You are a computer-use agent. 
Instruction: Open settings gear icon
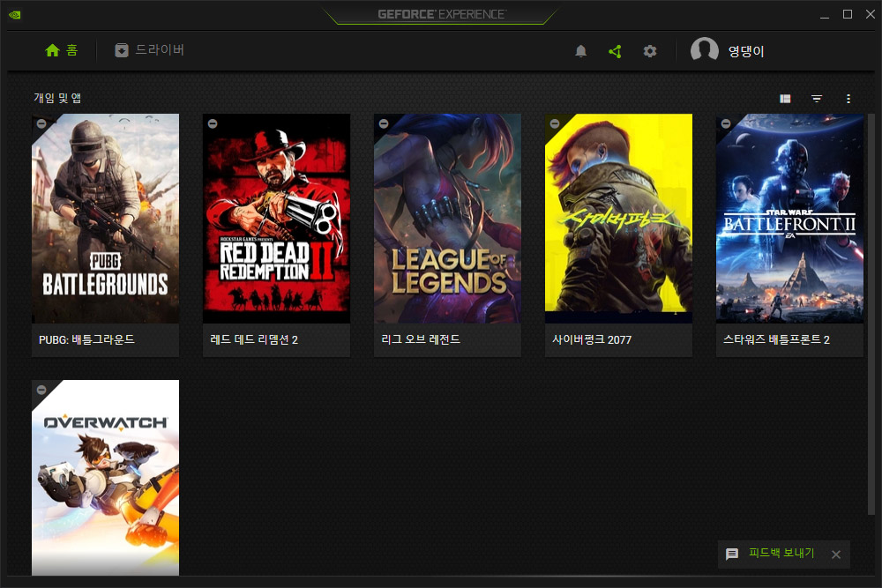(650, 51)
